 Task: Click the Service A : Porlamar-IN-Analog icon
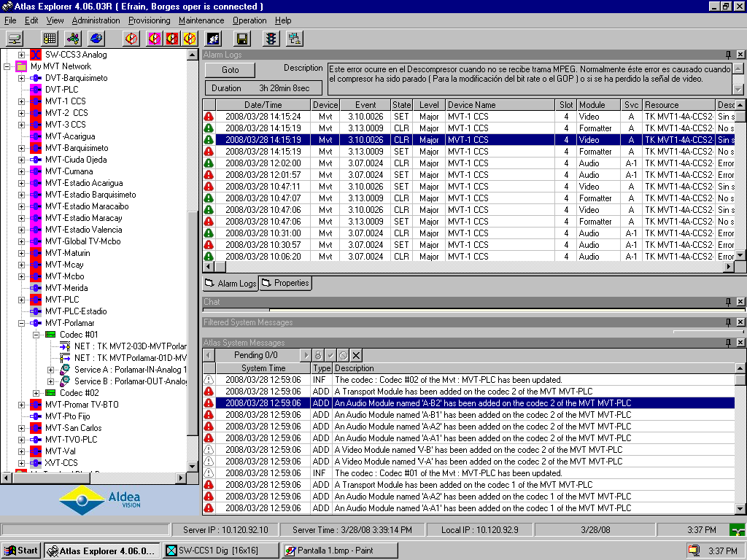click(x=65, y=370)
